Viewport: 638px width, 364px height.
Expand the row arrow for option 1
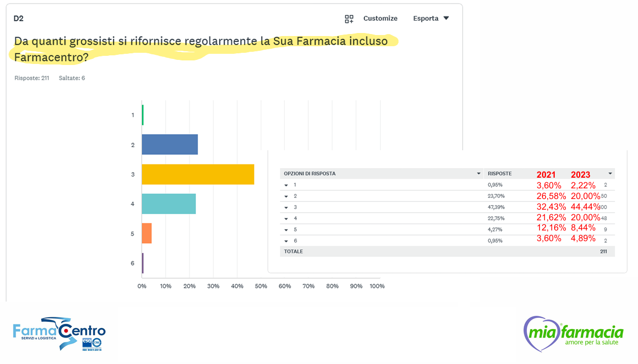(x=286, y=185)
